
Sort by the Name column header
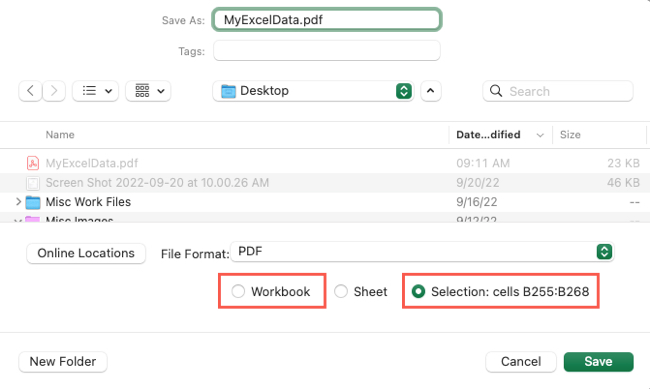pyautogui.click(x=60, y=135)
